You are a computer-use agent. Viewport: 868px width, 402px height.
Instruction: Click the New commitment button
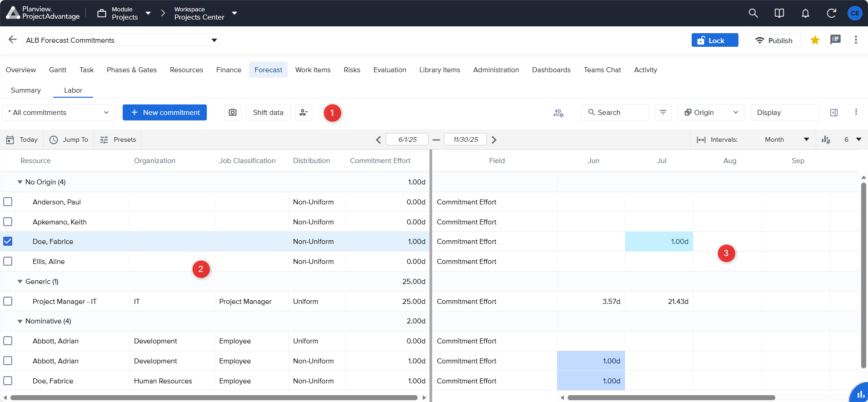(x=165, y=113)
